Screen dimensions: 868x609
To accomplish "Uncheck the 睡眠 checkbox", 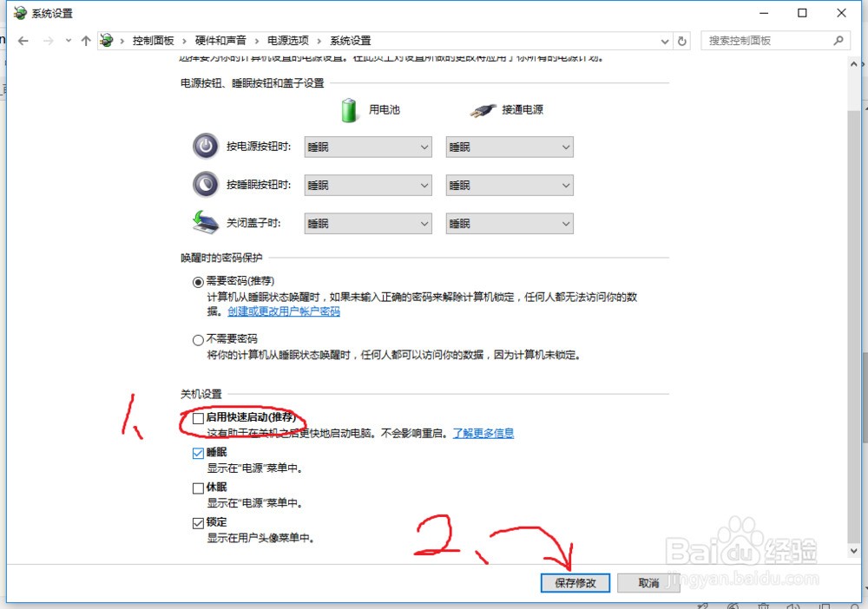I will (x=198, y=453).
